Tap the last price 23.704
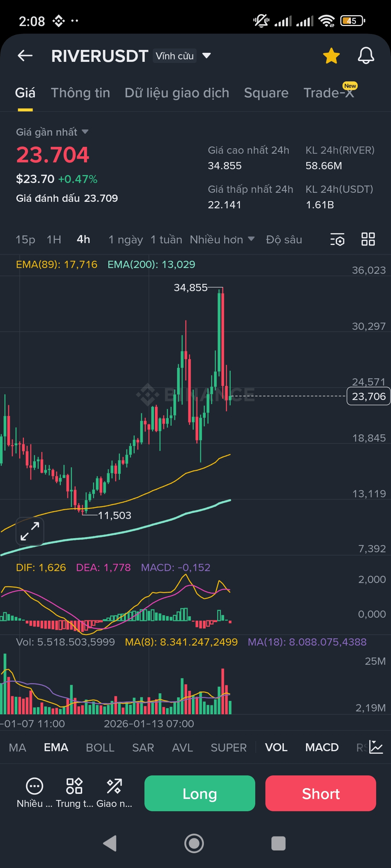The image size is (391, 868). coord(53,155)
